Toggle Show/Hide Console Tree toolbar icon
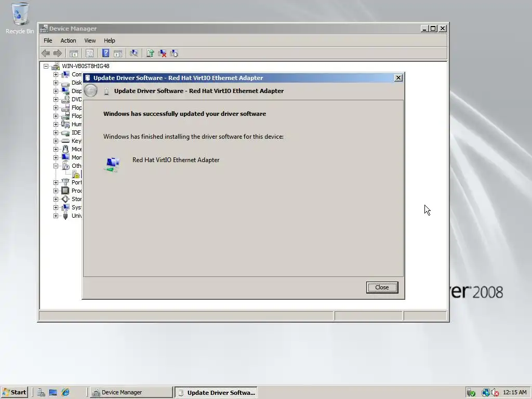Image resolution: width=532 pixels, height=399 pixels. (74, 54)
